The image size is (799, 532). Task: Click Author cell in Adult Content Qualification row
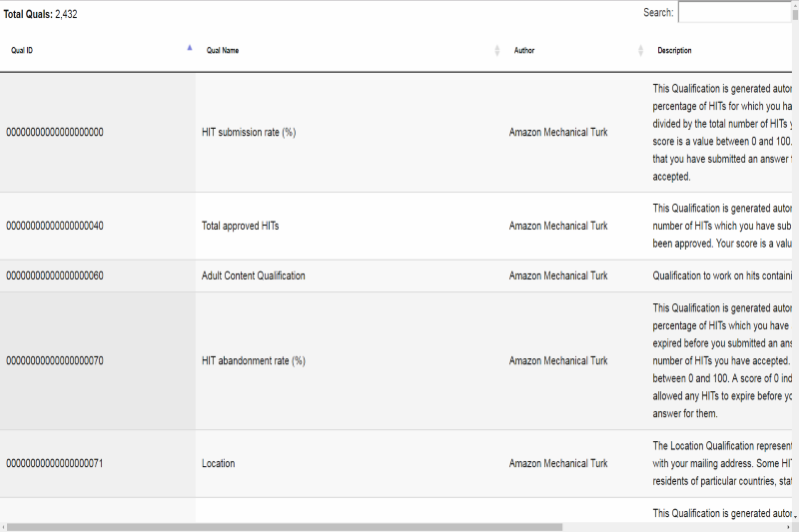(557, 275)
